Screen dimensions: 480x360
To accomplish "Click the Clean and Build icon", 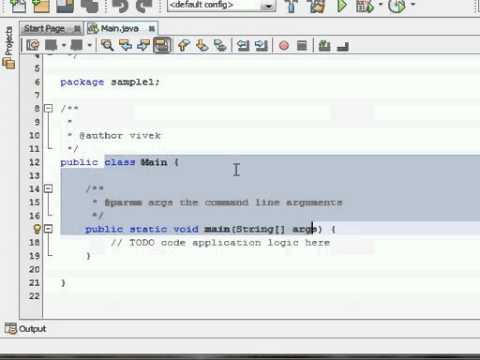I will (317, 5).
